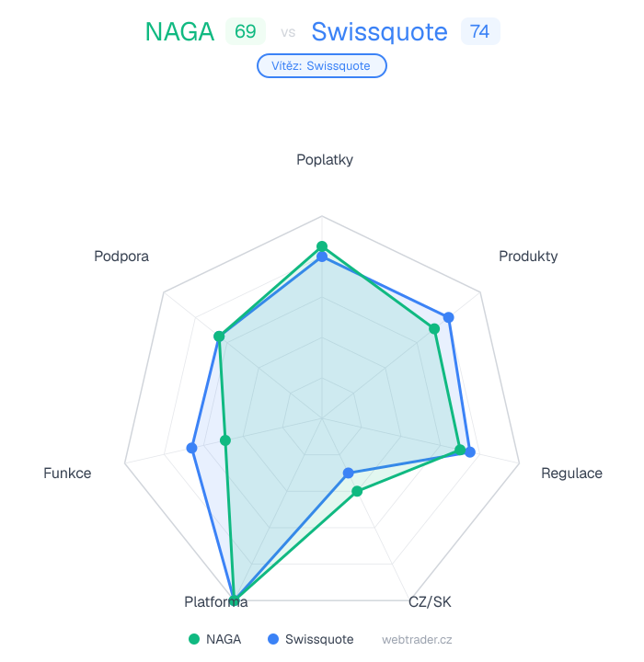Click Swissquote's blue Poplatky data point
644x662 pixels.
pos(322,257)
